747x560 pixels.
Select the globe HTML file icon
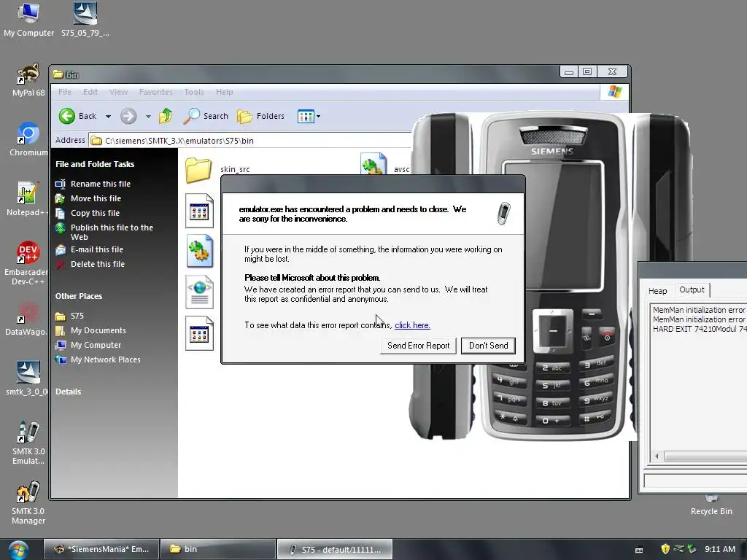tap(199, 292)
